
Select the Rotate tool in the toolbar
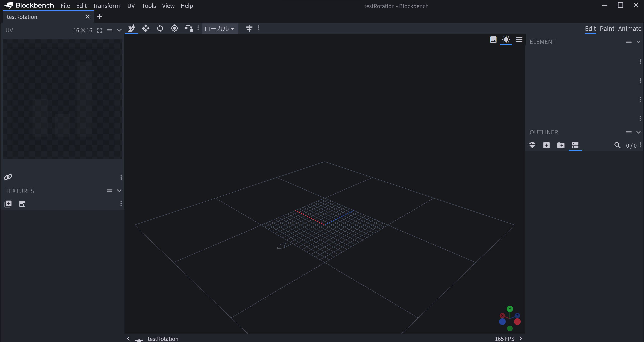pyautogui.click(x=160, y=28)
